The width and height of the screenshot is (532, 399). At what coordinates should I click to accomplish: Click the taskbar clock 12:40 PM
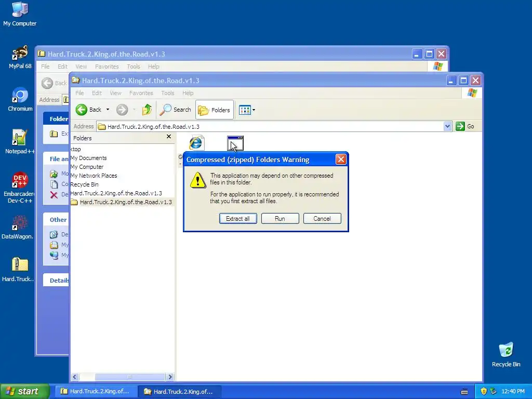(513, 391)
